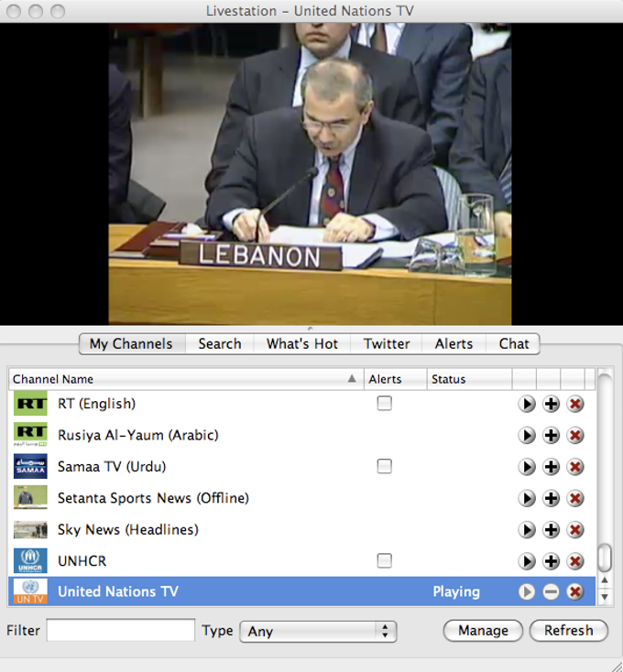Open the What's Hot tab

pos(301,343)
